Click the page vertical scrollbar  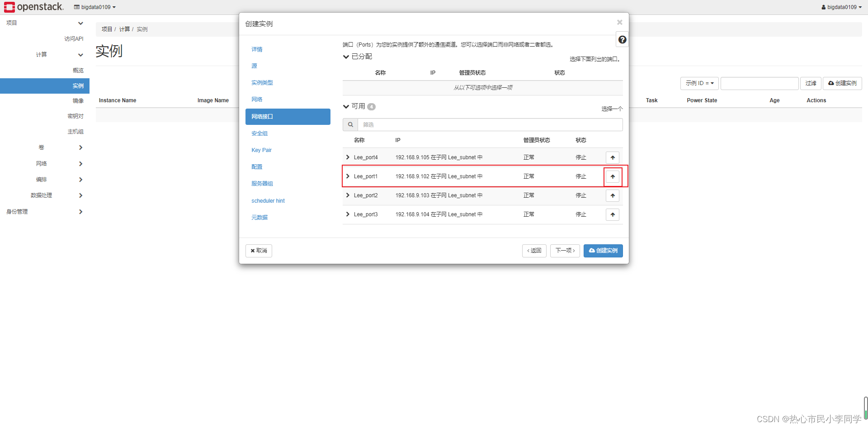point(865,408)
